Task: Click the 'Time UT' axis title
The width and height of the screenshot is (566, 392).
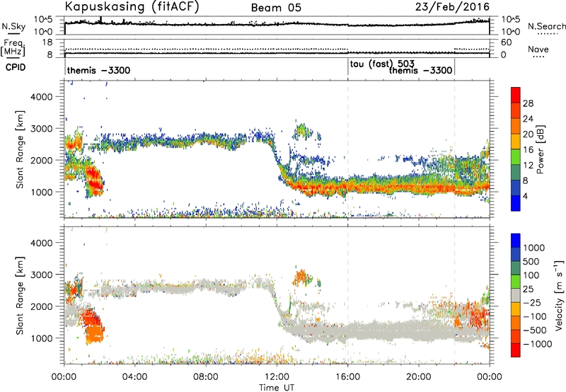Action: tap(277, 388)
